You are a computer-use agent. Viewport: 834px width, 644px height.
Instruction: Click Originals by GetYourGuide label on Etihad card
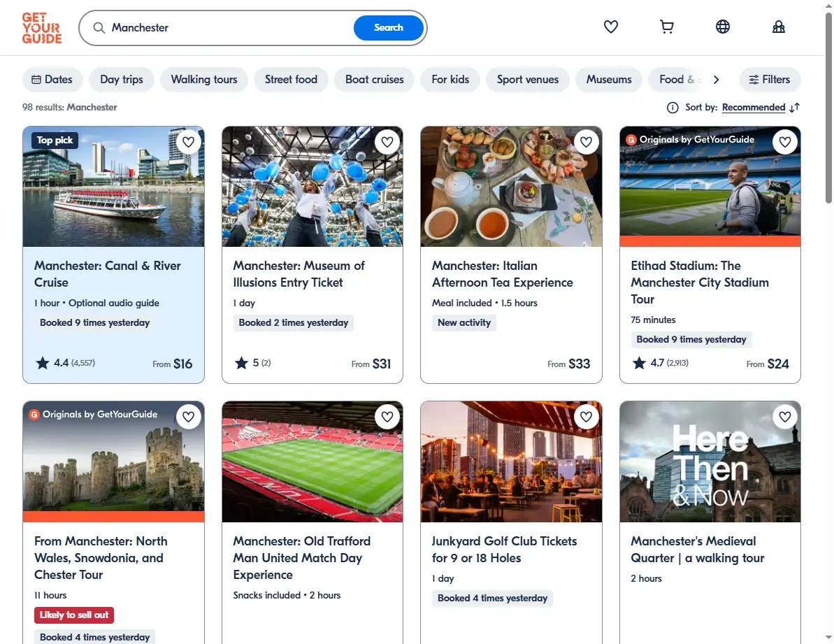coord(691,140)
